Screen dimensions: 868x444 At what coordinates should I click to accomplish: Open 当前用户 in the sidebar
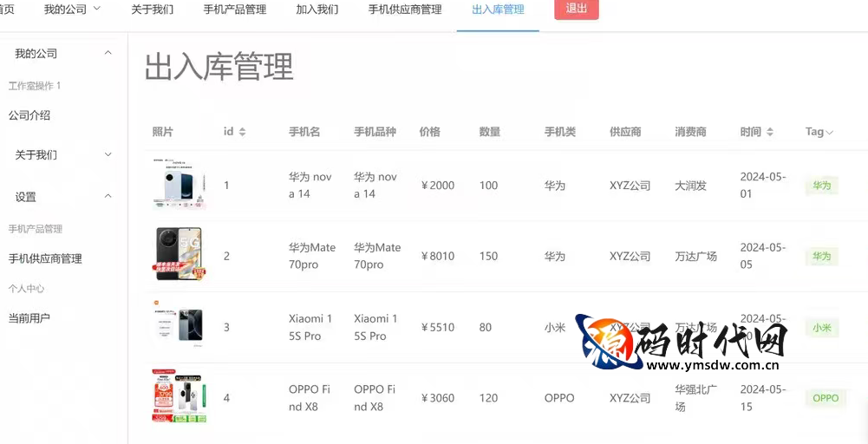click(29, 318)
